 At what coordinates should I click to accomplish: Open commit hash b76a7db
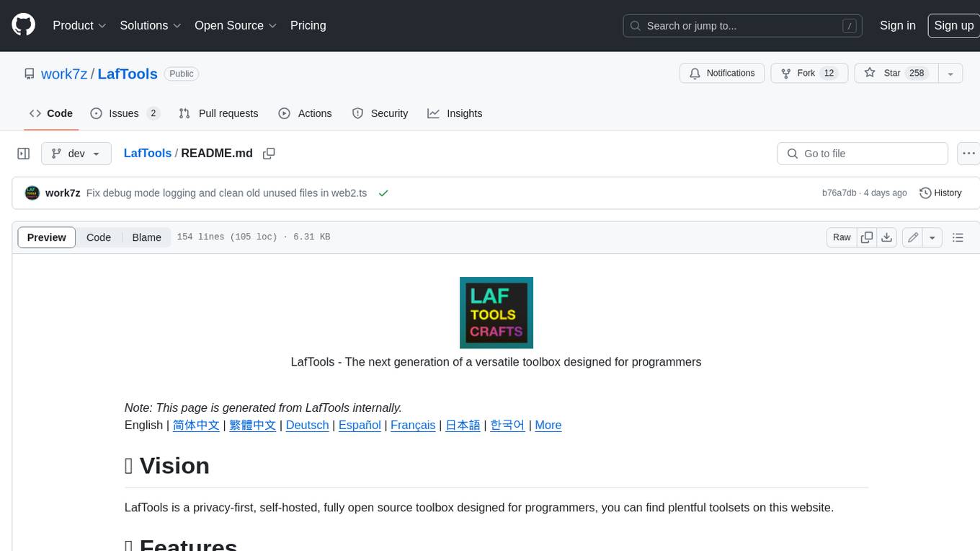coord(839,193)
